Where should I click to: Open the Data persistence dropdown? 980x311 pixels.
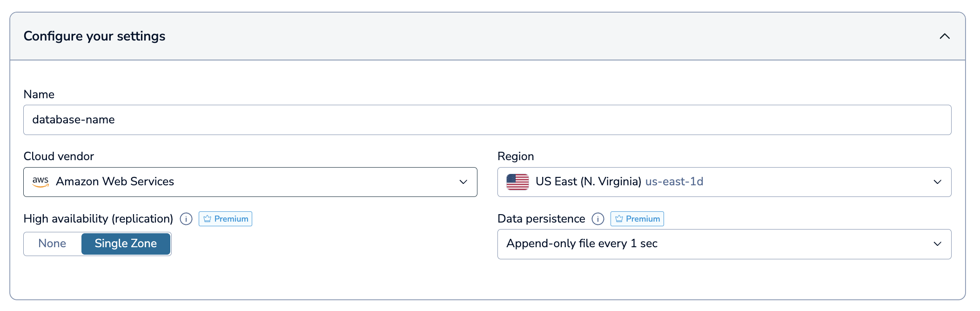(x=937, y=244)
